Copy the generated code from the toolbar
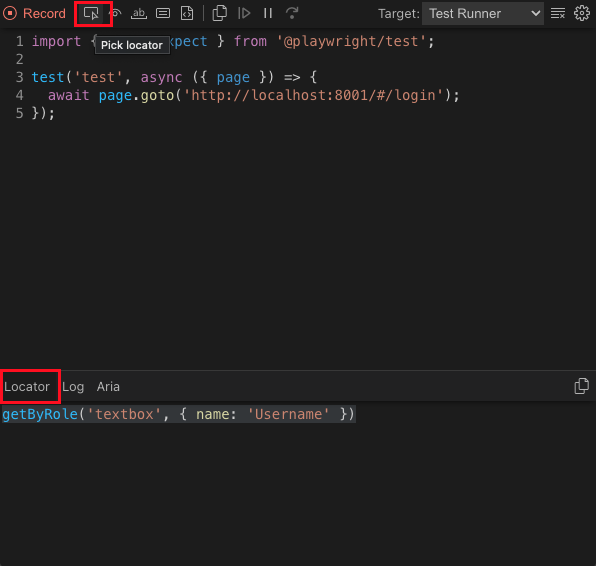This screenshot has width=596, height=566. point(220,14)
